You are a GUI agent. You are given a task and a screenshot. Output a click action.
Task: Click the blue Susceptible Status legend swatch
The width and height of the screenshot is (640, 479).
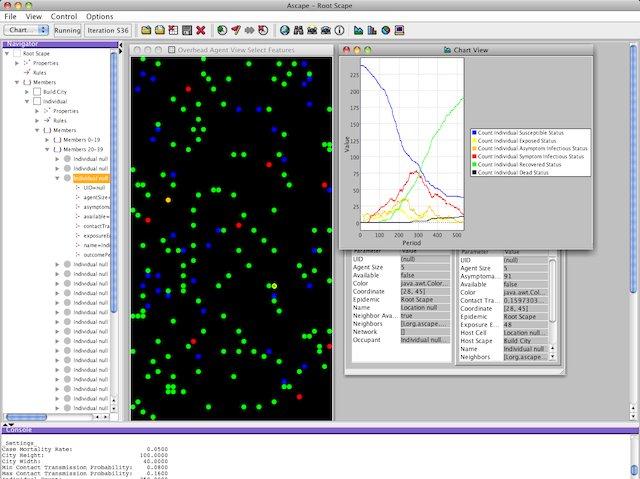[x=473, y=132]
